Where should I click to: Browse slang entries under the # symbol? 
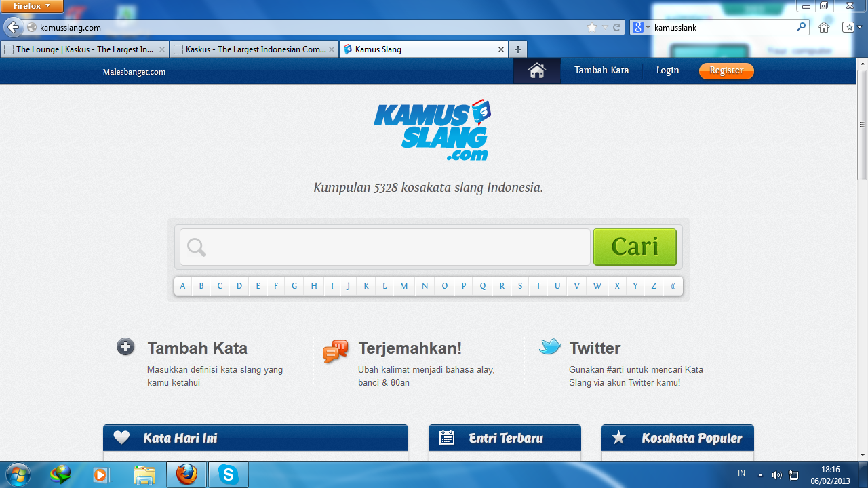(673, 286)
